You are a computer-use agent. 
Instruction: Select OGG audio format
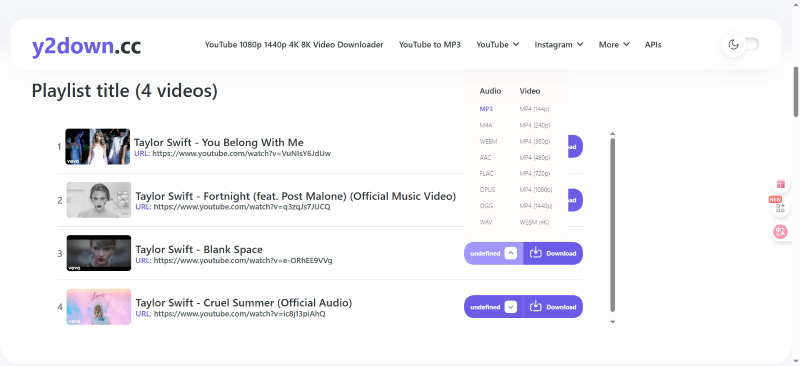coord(486,206)
